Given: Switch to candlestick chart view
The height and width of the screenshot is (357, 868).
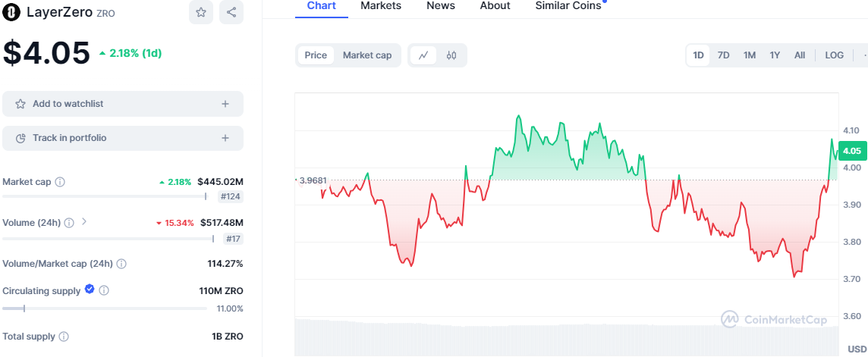Looking at the screenshot, I should tap(451, 55).
